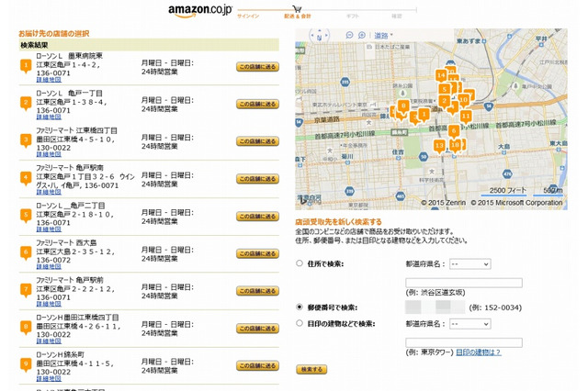Select the 目印の建物などで検索 radio button
The width and height of the screenshot is (588, 391).
tap(300, 323)
